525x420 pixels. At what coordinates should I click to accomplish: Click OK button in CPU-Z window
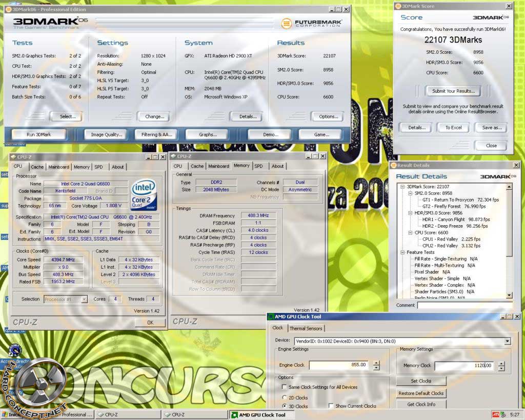point(150,323)
